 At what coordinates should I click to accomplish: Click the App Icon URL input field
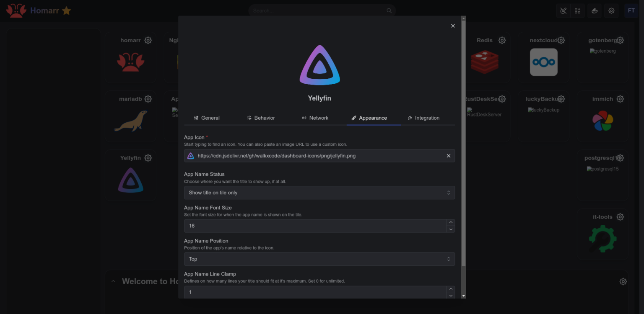[319, 156]
